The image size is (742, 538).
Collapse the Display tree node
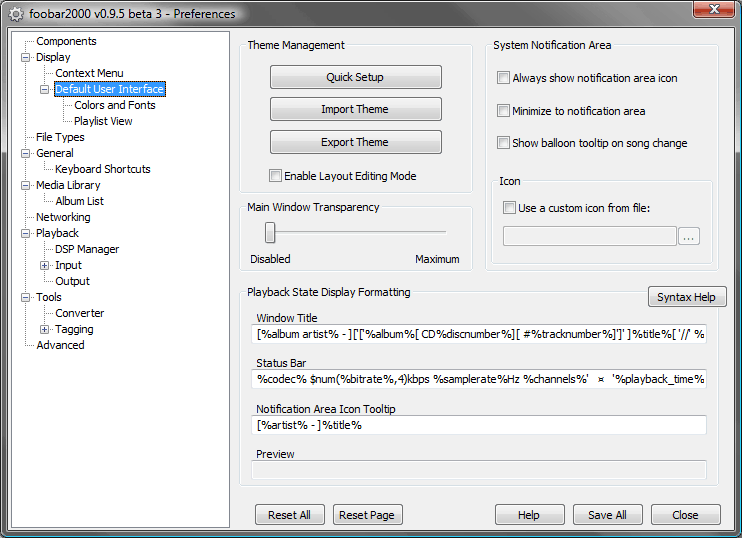[x=25, y=57]
